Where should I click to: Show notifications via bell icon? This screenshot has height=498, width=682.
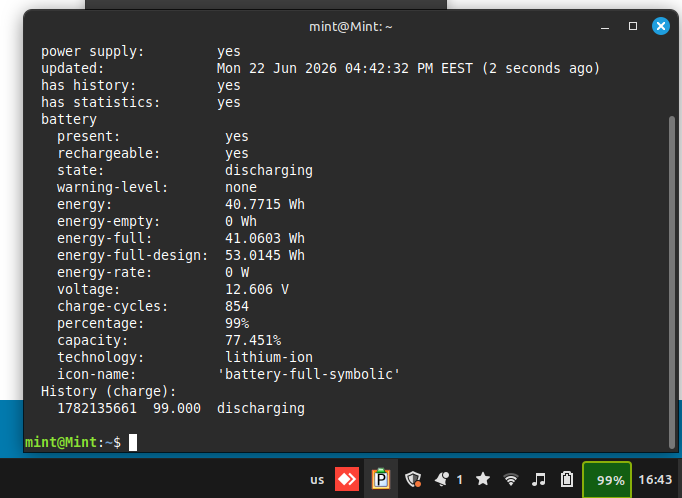click(x=442, y=479)
